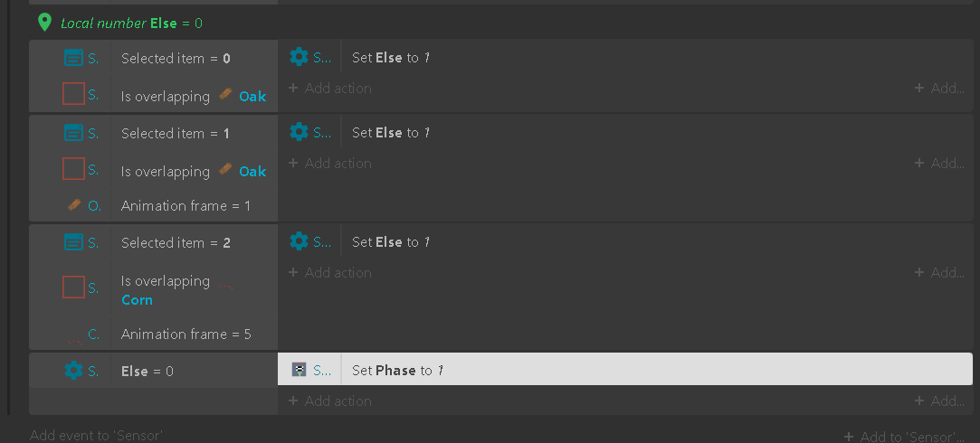
Task: Click 'Add event to Sensor' at the bottom
Action: point(96,436)
